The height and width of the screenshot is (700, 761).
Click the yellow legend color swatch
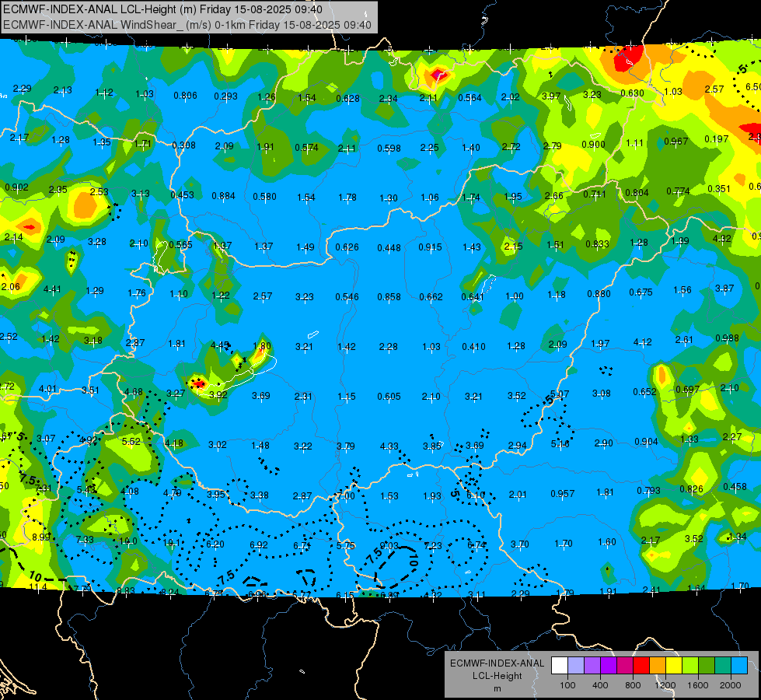[x=674, y=666]
